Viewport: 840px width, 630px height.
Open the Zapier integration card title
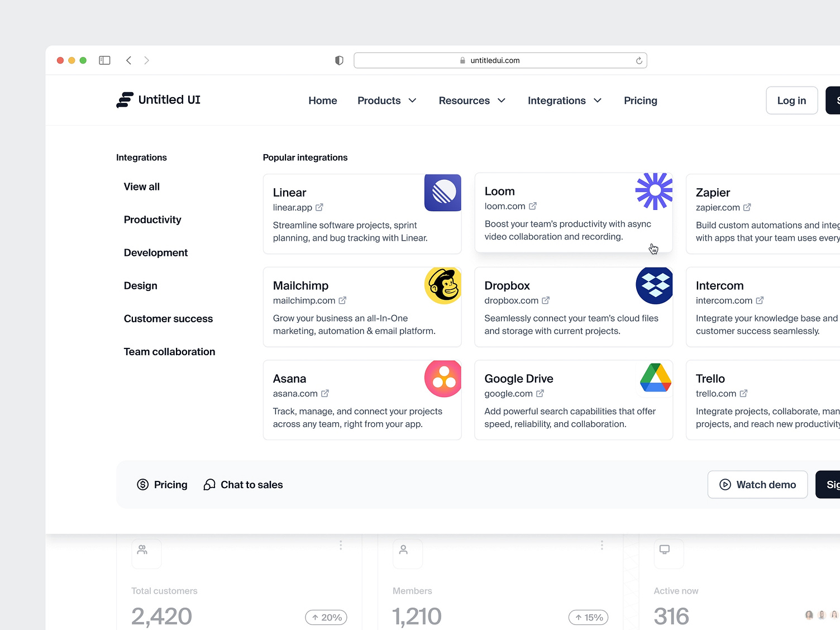[x=713, y=193]
